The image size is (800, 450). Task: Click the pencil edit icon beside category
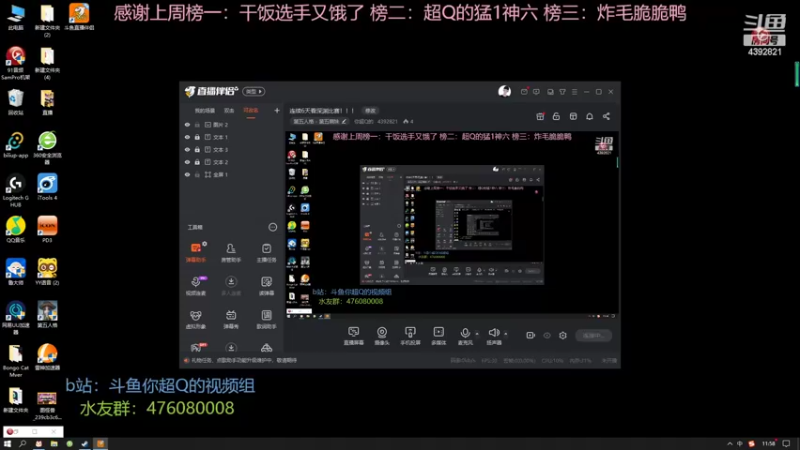(344, 121)
